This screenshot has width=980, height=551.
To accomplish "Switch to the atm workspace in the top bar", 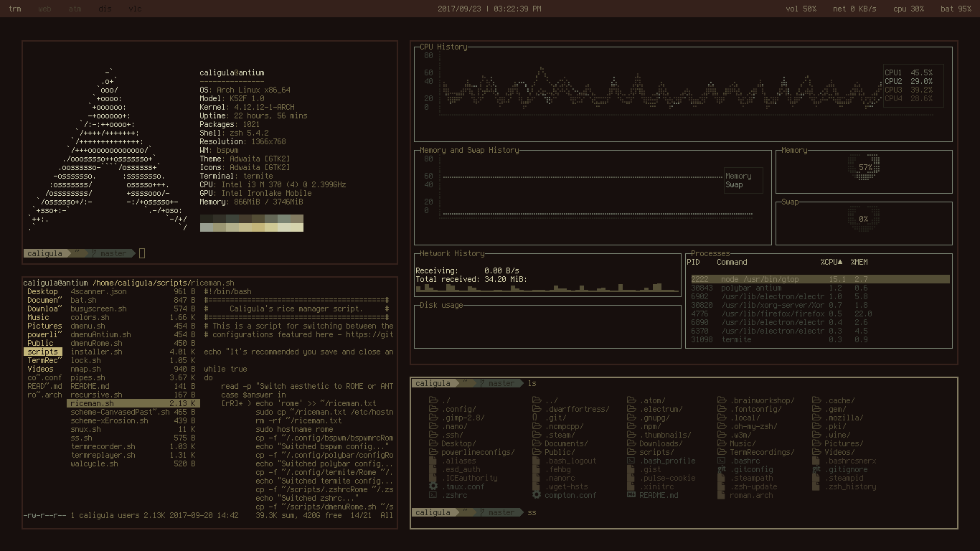I will [x=75, y=9].
